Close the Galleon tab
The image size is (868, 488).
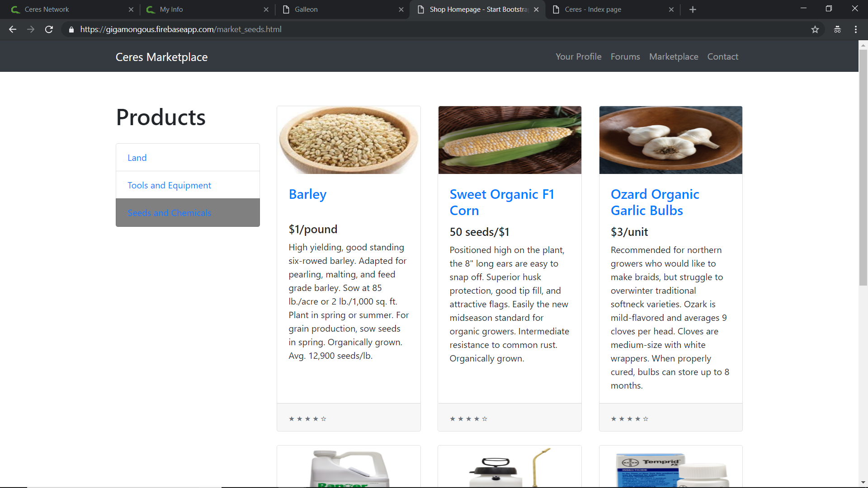pos(401,9)
